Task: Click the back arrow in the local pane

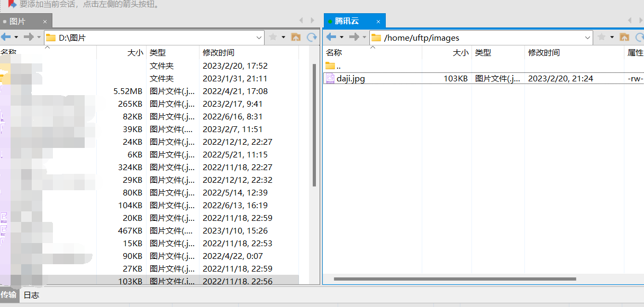Action: coord(6,37)
